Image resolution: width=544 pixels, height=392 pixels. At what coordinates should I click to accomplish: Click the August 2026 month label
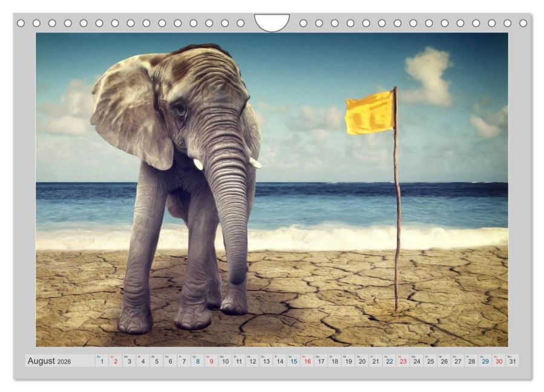click(x=49, y=361)
